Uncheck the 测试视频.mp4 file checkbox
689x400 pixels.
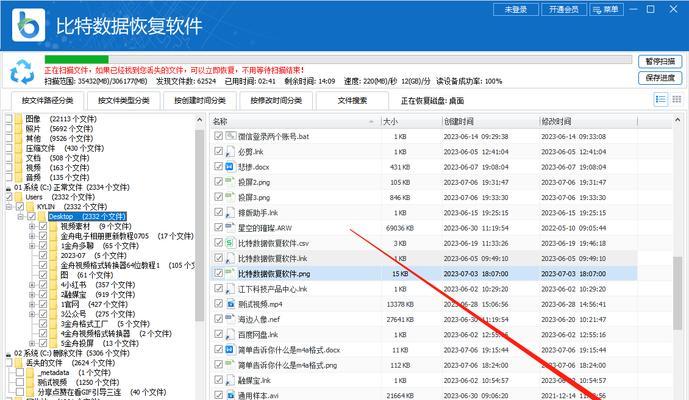(x=218, y=303)
